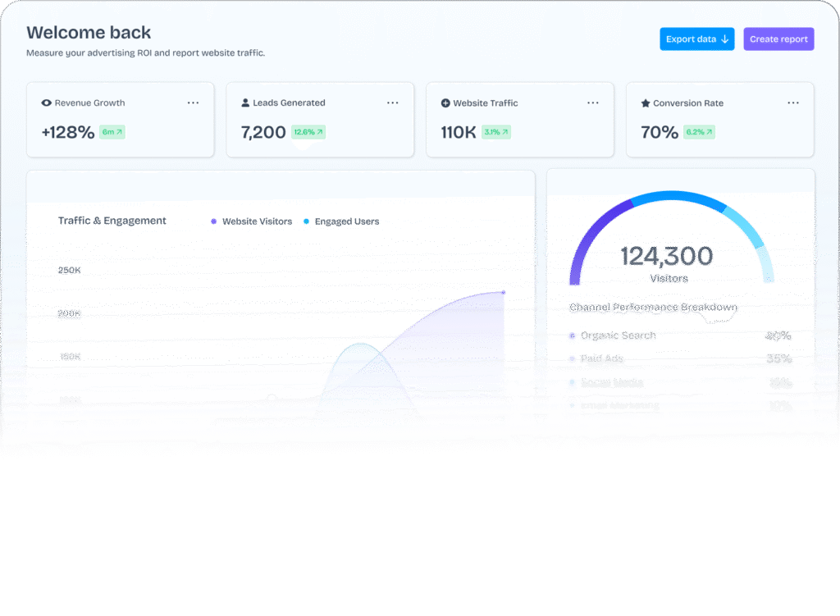
Task: Click the 3.1% green trend badge
Action: pos(495,132)
